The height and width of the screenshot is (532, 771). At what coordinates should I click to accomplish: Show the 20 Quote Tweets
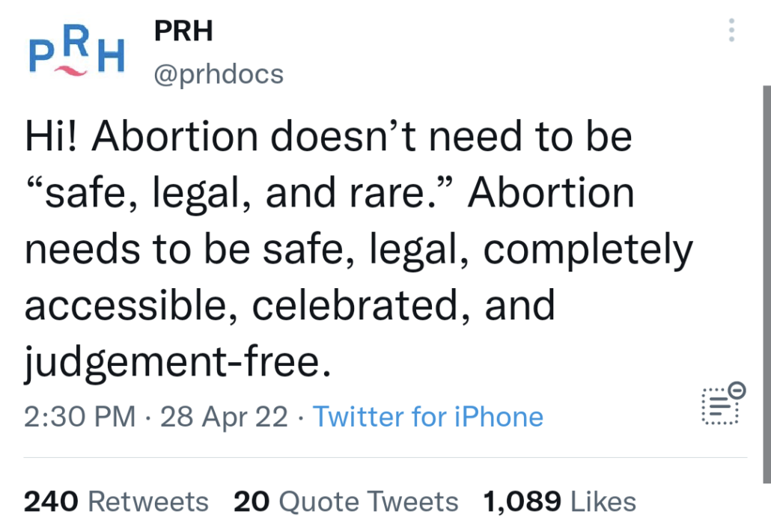(346, 501)
